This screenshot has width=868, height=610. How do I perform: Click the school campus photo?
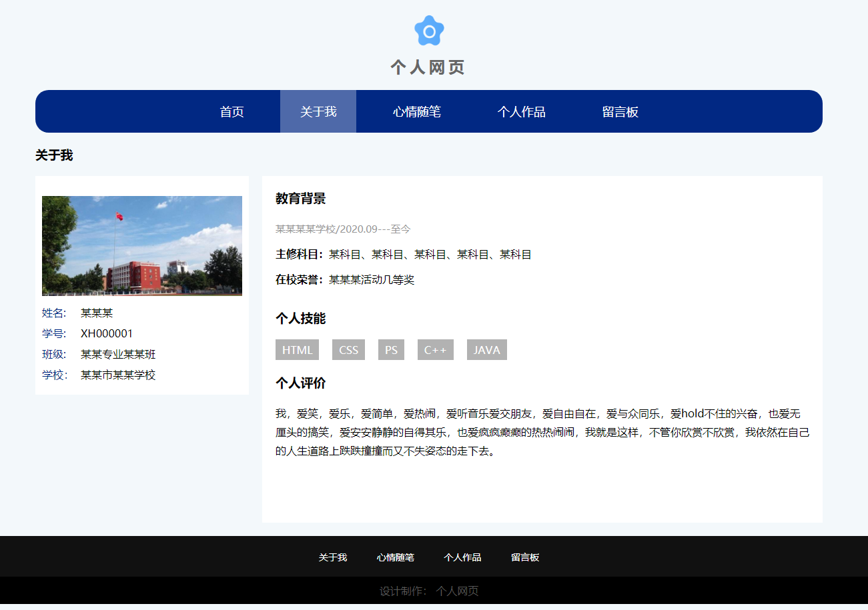coord(142,245)
